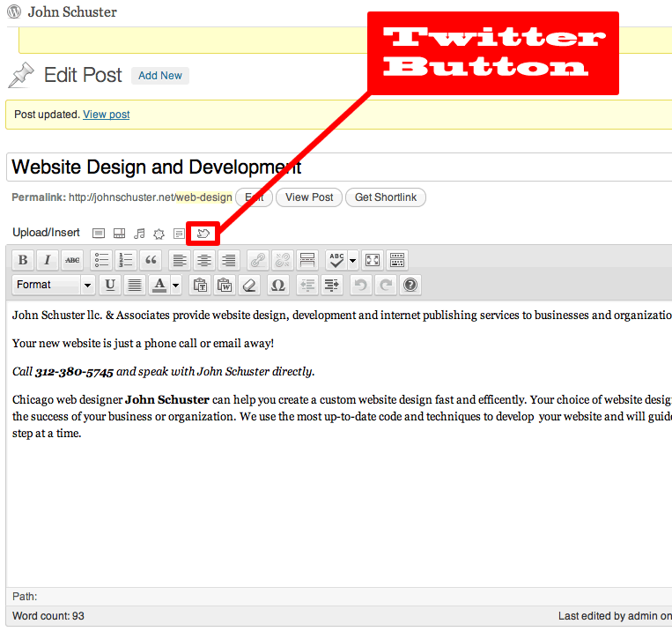Click the add audio music-note icon

(138, 234)
